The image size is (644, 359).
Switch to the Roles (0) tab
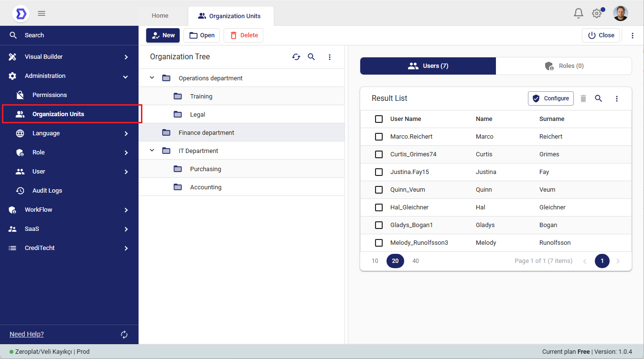pos(564,66)
